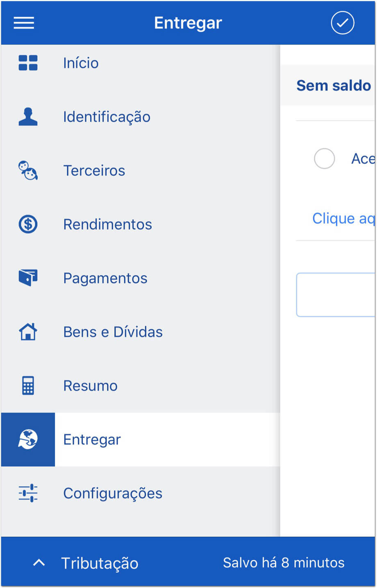Image resolution: width=377 pixels, height=588 pixels.
Task: Click the Salvo há 8 minutos status
Action: point(284,563)
